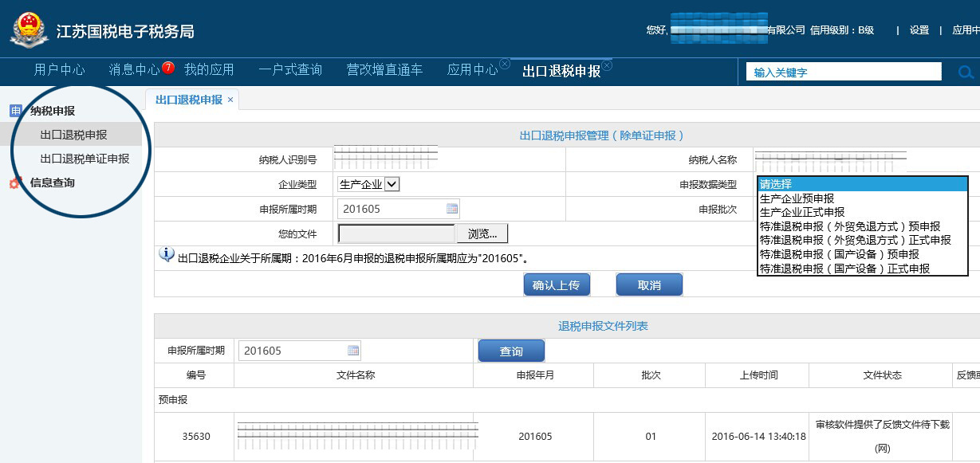The height and width of the screenshot is (463, 980).
Task: Choose 生产企业正式申报 option
Action: [801, 213]
